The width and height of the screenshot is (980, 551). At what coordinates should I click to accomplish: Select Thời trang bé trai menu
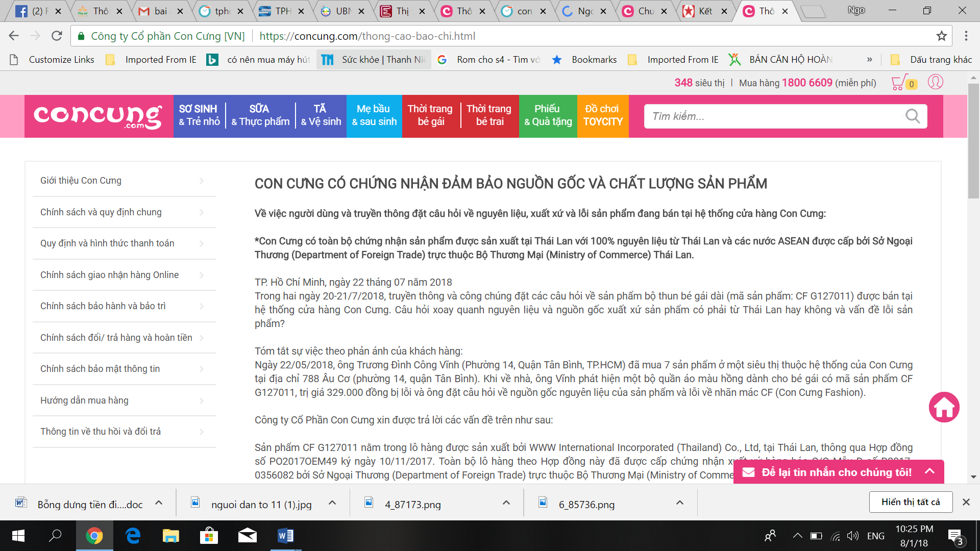pyautogui.click(x=489, y=115)
